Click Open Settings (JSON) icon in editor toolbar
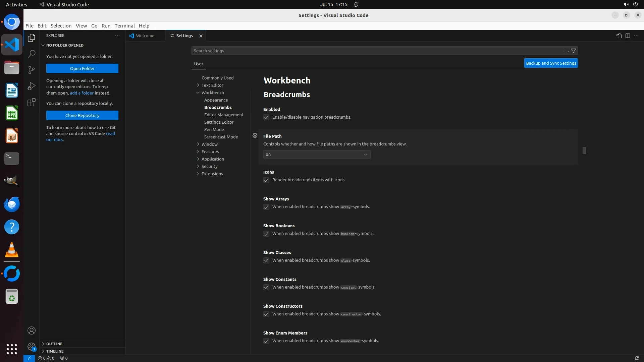The image size is (644, 362). point(619,36)
